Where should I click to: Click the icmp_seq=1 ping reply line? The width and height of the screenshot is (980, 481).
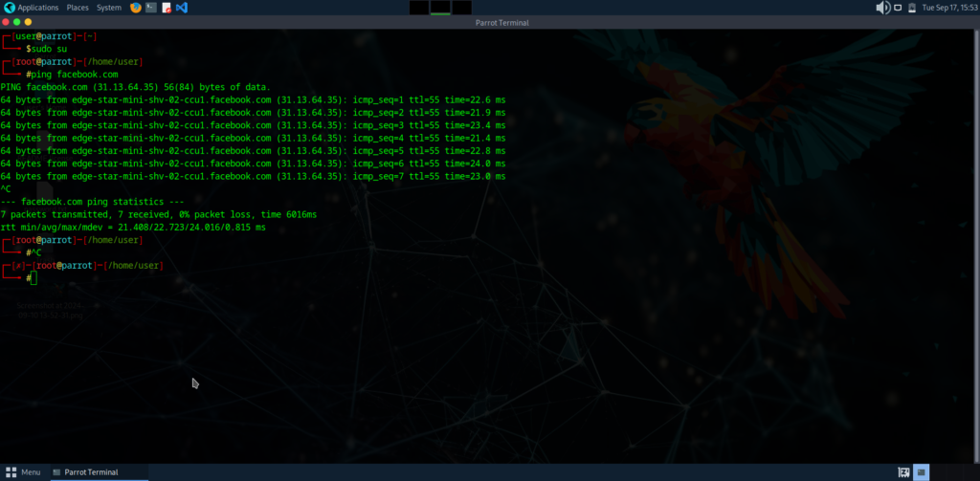click(253, 100)
